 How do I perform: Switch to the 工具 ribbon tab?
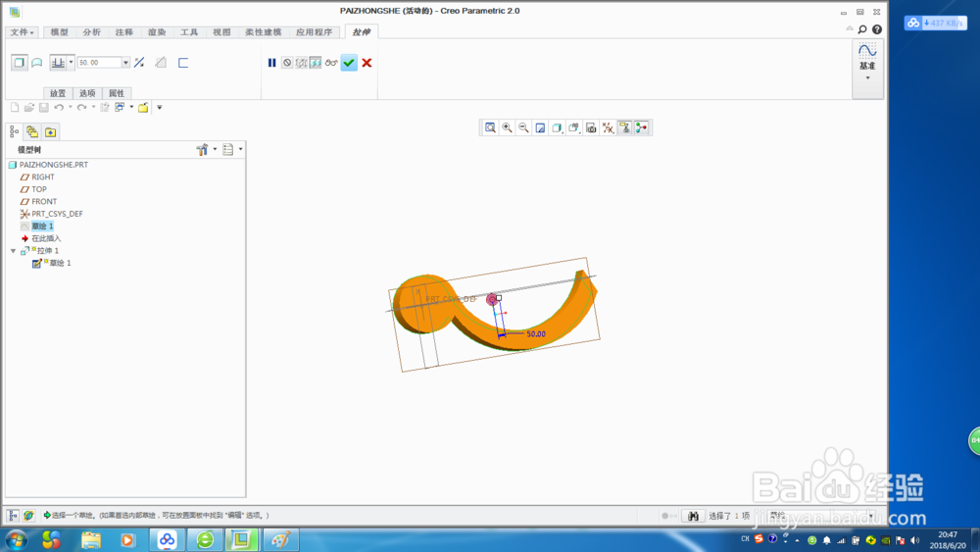[x=189, y=32]
